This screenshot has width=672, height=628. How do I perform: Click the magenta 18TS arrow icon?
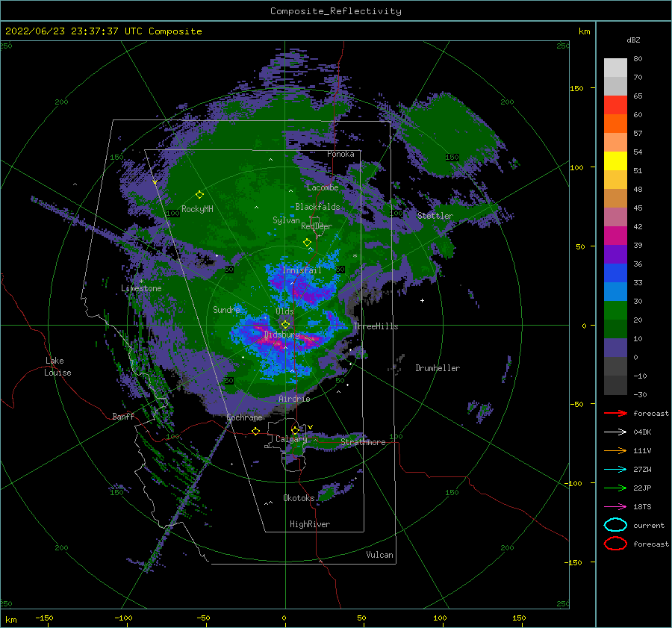[615, 507]
